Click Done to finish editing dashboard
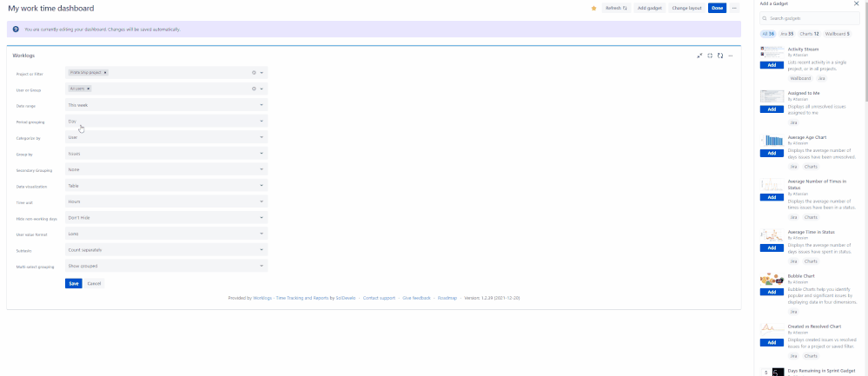 click(x=717, y=9)
